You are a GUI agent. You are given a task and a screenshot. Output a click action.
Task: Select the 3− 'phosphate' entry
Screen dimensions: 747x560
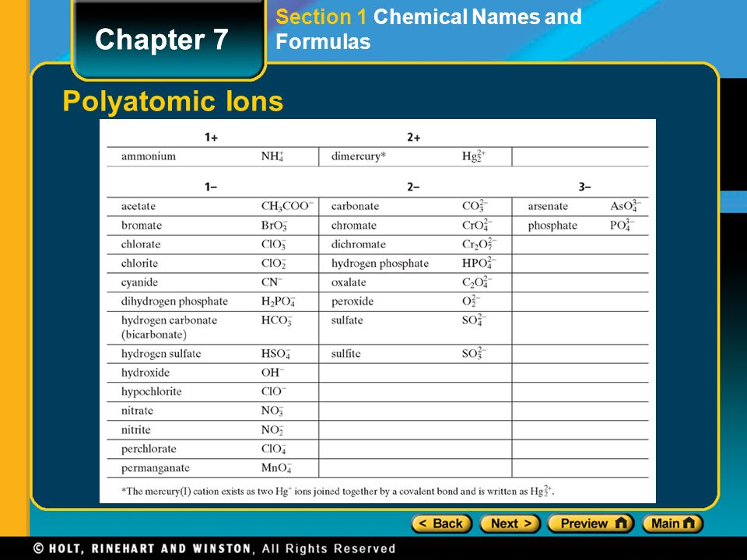tap(552, 226)
